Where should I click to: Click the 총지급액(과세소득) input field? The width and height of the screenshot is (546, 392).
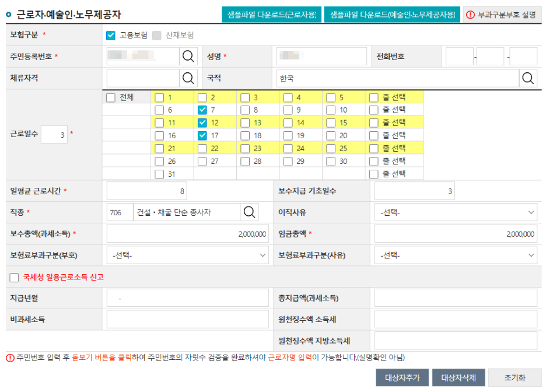pos(456,298)
